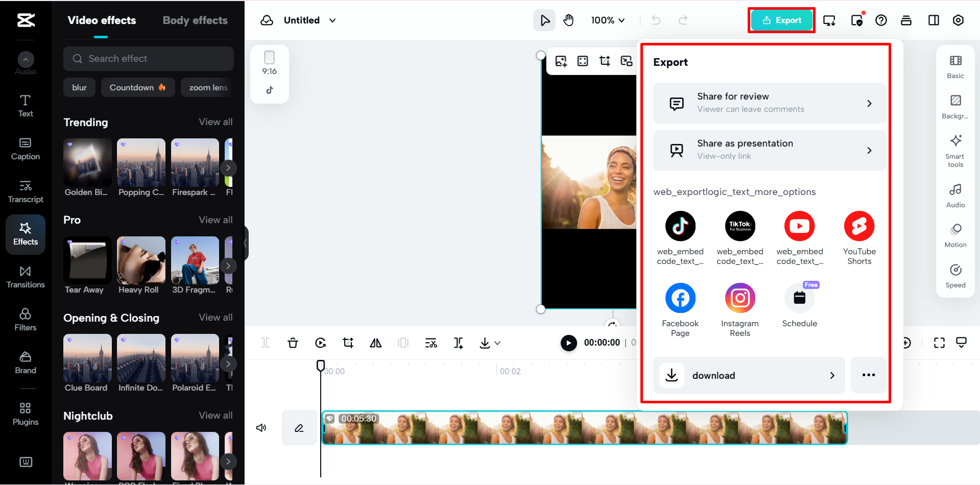Screen dimensions: 980x485
Task: Collapse sidebar with up arrow above Text
Action: tap(26, 60)
